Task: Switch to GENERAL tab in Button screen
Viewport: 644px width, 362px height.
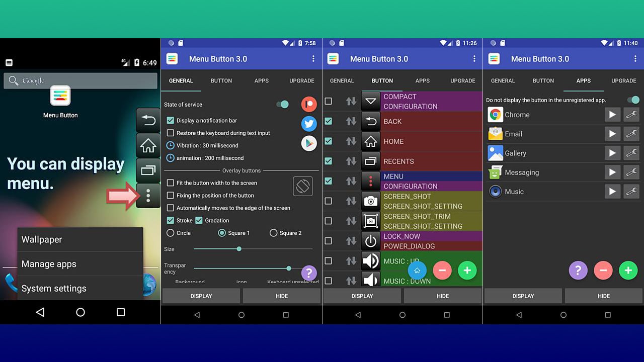Action: (342, 80)
